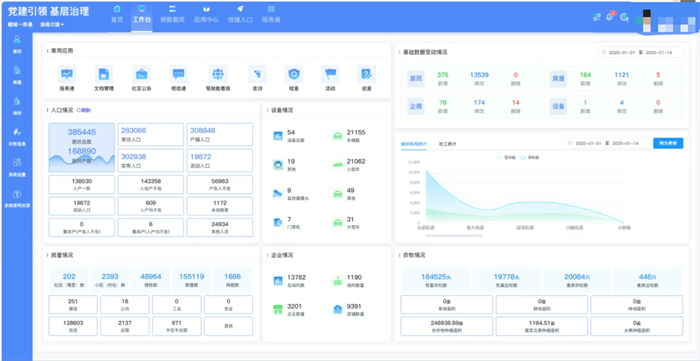Open the 社区公告 announcement icon
This screenshot has width=700, height=361.
(x=142, y=74)
